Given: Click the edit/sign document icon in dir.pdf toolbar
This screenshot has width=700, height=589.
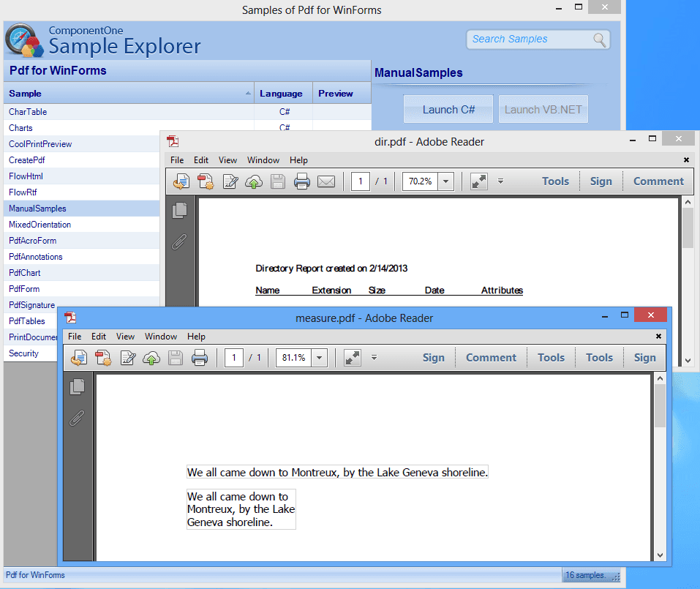Looking at the screenshot, I should point(230,181).
